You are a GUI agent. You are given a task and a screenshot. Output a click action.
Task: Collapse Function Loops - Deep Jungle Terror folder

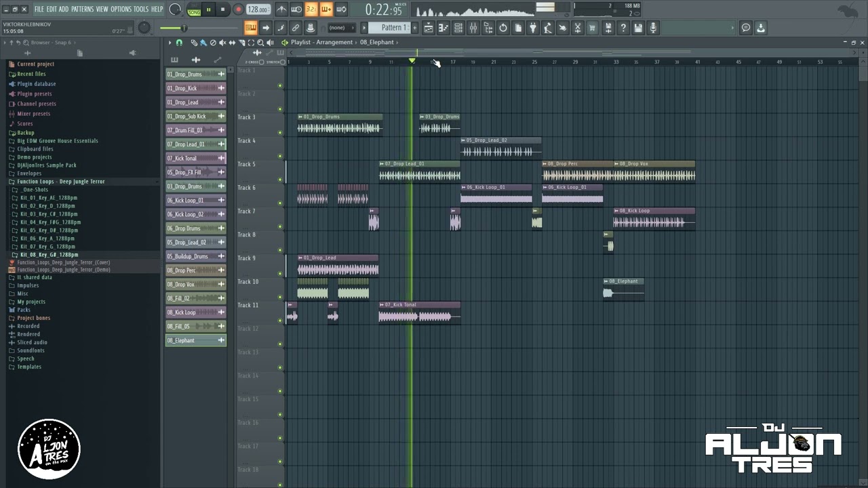click(x=61, y=182)
